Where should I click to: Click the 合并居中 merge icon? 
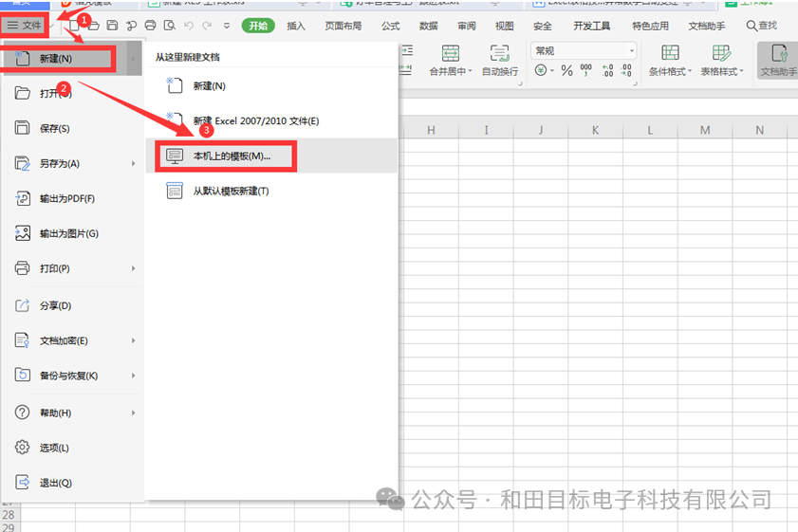click(x=450, y=53)
